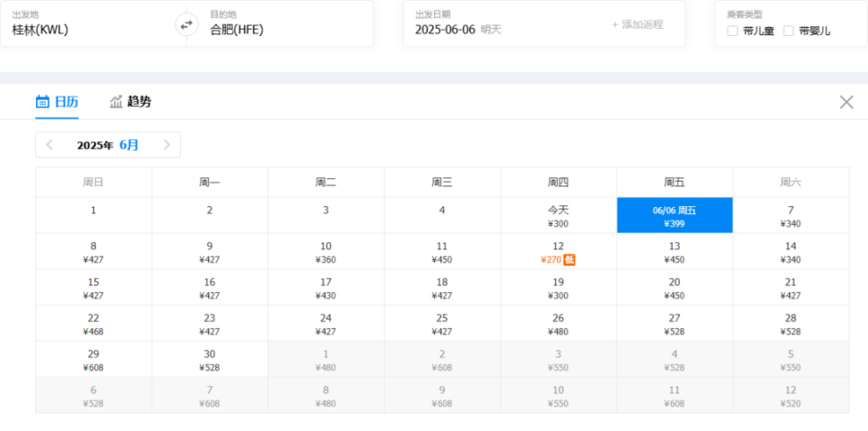Select June 15 in the calendar

click(93, 287)
